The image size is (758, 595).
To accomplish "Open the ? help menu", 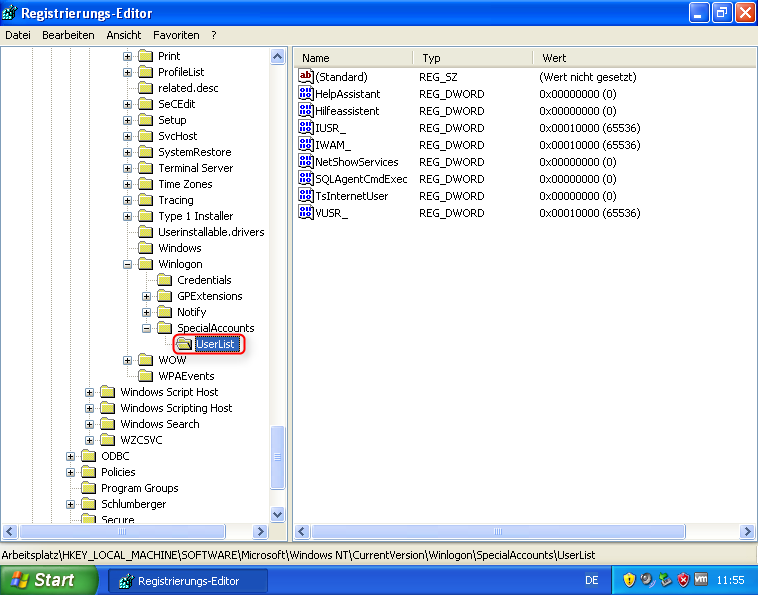I will 214,35.
